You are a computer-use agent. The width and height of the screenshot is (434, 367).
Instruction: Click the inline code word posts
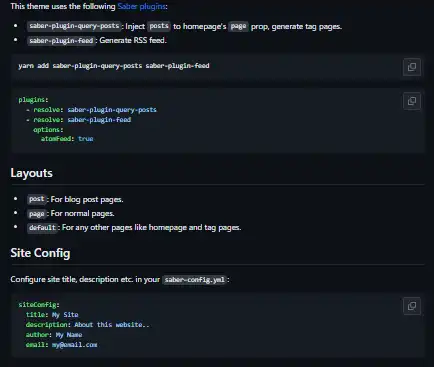pyautogui.click(x=159, y=26)
